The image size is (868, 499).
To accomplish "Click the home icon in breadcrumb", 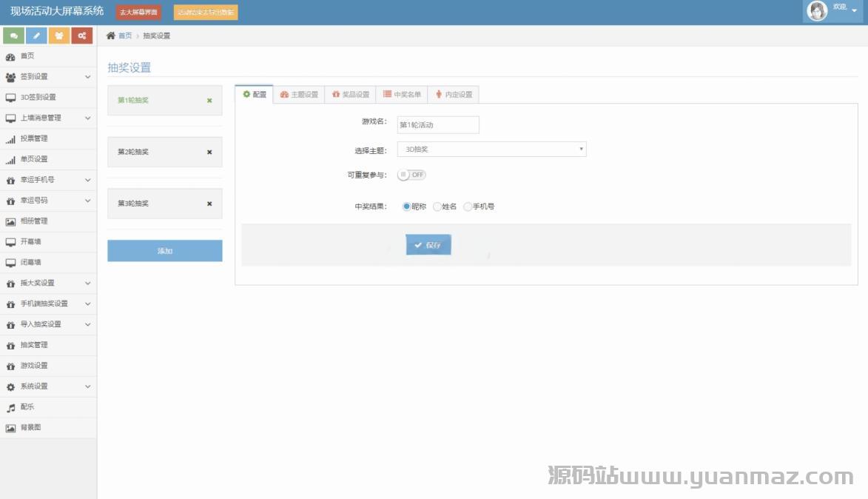I will tap(111, 36).
